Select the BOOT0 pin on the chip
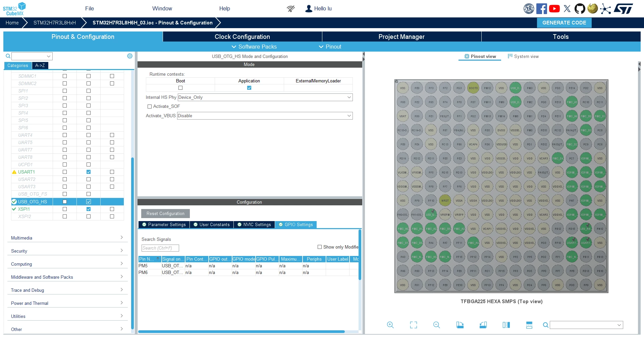The image size is (644, 338). (x=473, y=88)
